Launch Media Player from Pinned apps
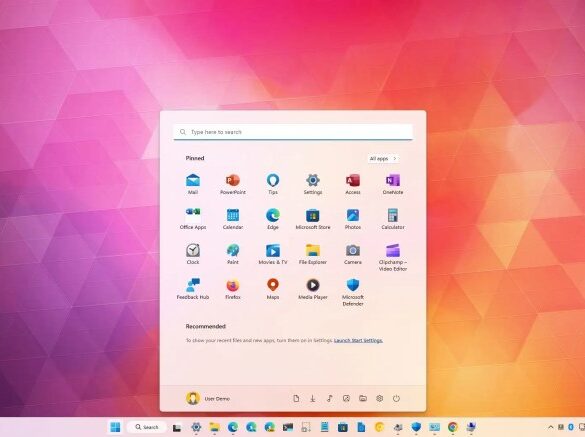585x437 pixels. point(313,289)
